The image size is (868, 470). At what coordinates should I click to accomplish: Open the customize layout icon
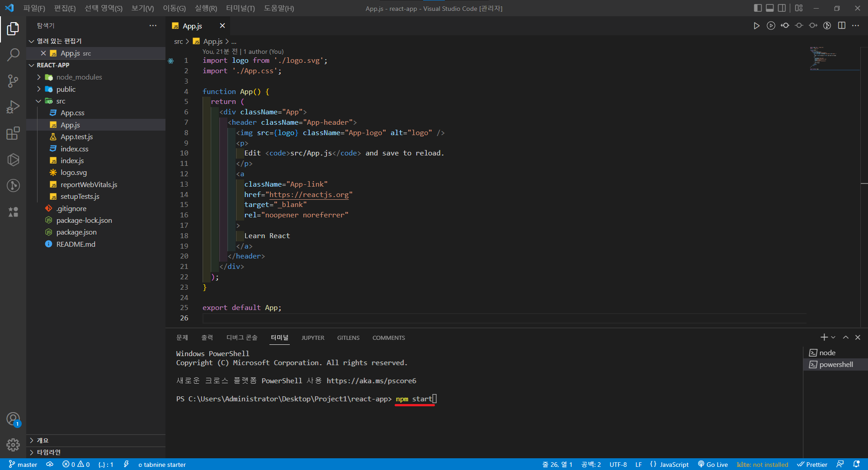(799, 8)
